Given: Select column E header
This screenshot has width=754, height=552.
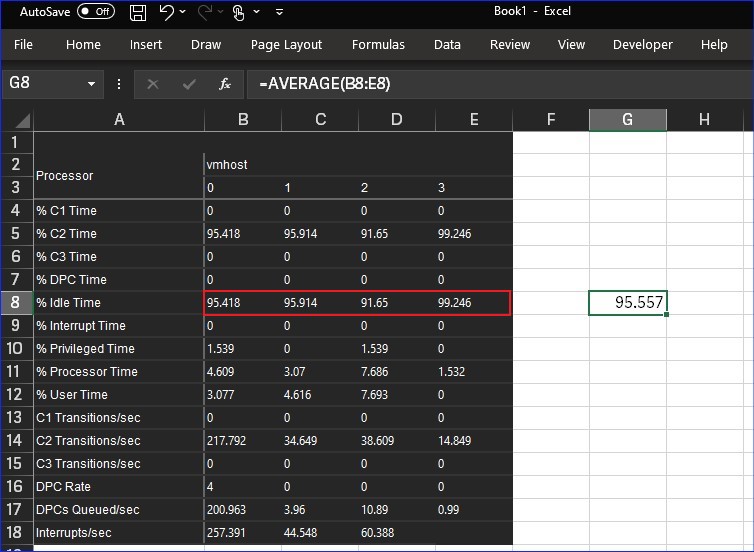Looking at the screenshot, I should (x=474, y=120).
